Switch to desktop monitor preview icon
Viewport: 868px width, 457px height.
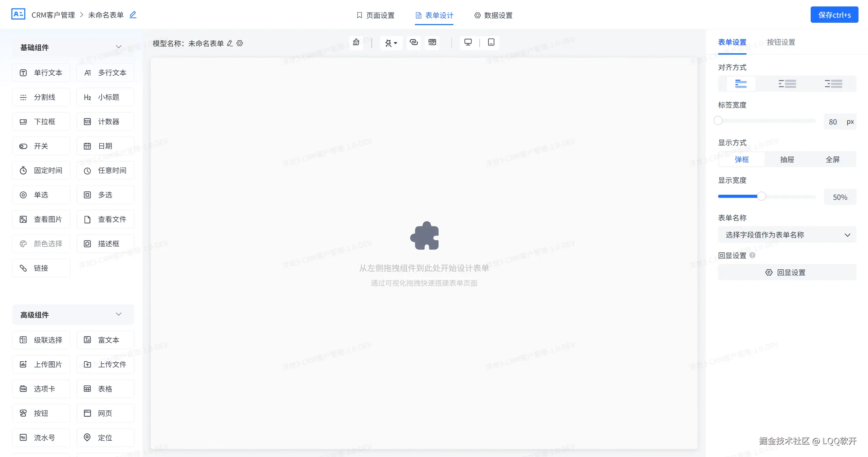point(468,42)
